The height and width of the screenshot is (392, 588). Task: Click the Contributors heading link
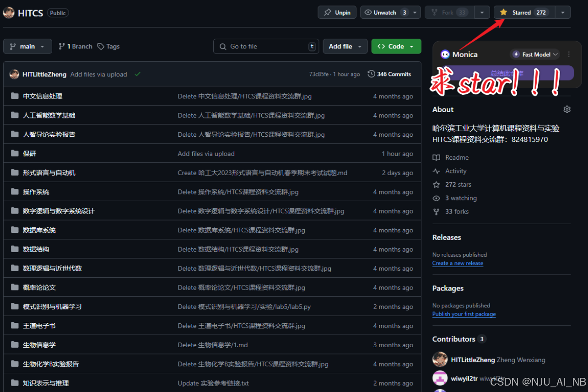tap(459, 339)
